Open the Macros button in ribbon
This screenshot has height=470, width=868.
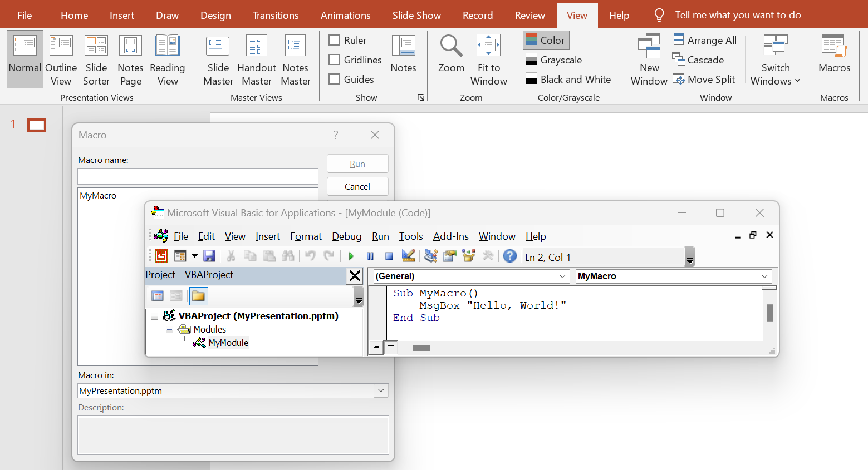[834, 53]
